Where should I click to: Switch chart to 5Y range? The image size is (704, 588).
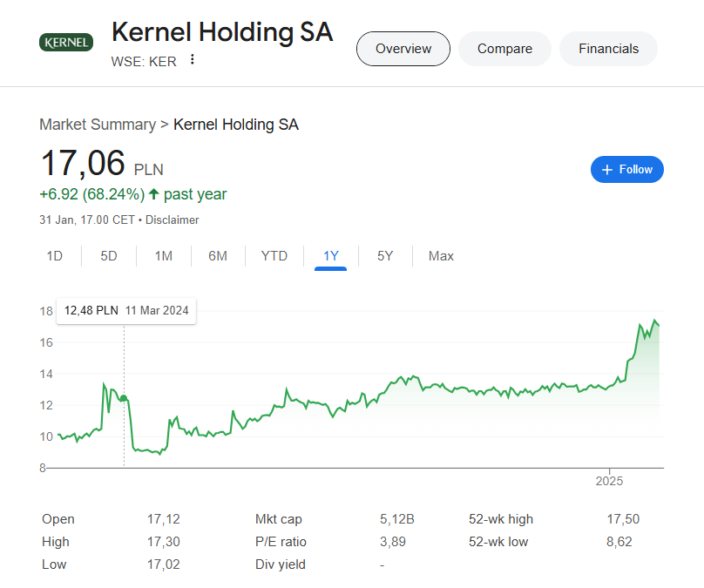(x=385, y=256)
